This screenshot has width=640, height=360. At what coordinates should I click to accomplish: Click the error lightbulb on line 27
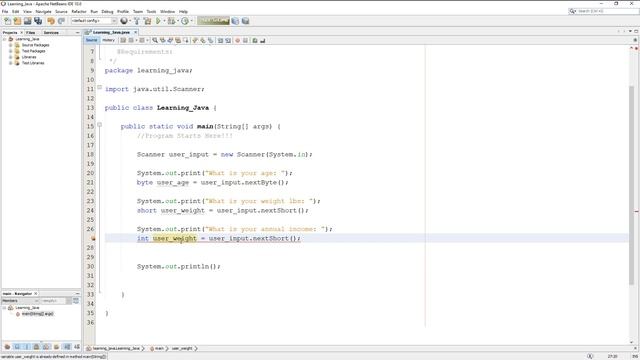93,238
